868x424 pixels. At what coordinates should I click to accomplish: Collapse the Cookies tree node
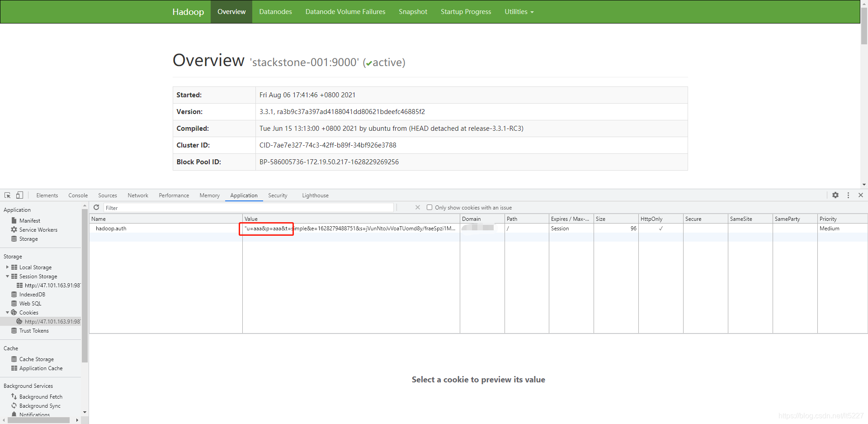[x=7, y=312]
